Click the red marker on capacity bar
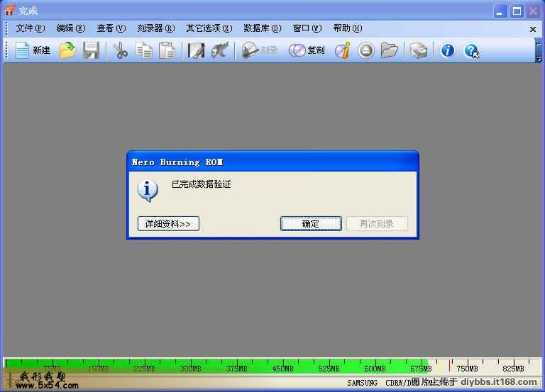 (x=449, y=366)
